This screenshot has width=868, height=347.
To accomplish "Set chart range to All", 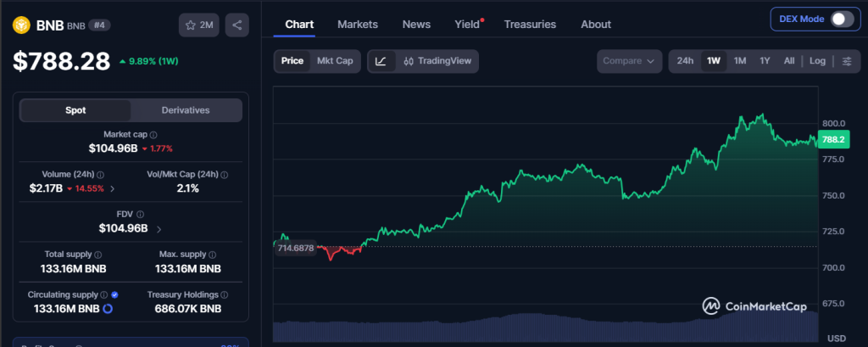I will click(x=789, y=61).
